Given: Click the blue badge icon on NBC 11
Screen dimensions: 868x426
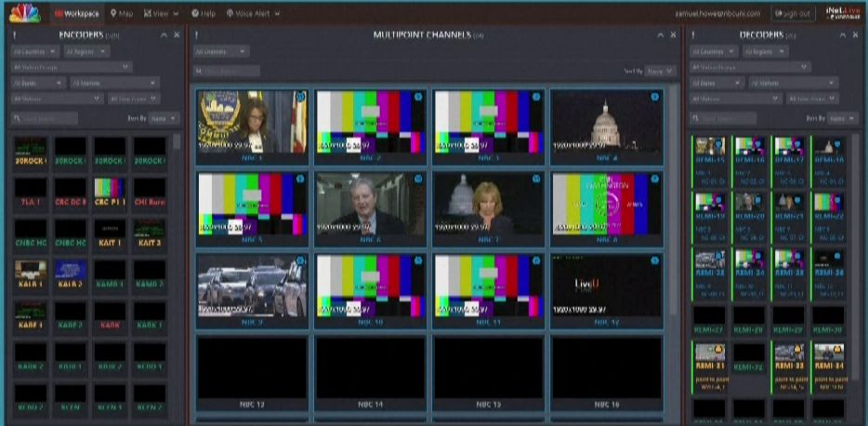Looking at the screenshot, I should click(x=536, y=260).
